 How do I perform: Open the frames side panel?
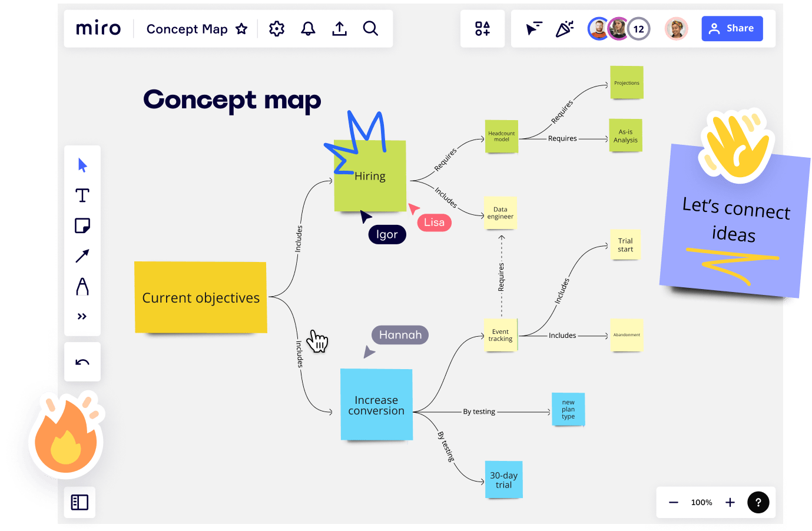[79, 502]
